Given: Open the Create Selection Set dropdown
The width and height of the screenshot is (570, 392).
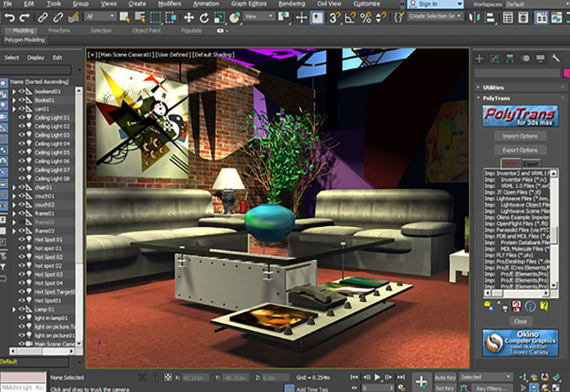Looking at the screenshot, I should coord(435,16).
